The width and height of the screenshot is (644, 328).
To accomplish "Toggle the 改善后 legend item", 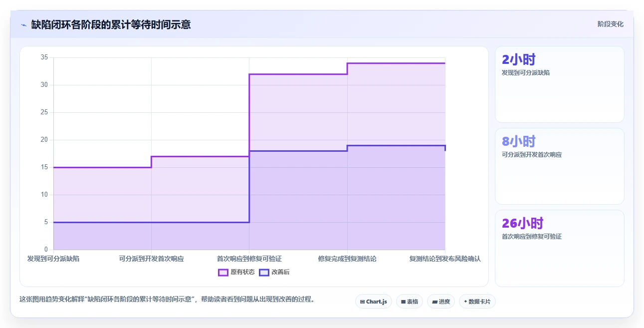I will pyautogui.click(x=274, y=272).
